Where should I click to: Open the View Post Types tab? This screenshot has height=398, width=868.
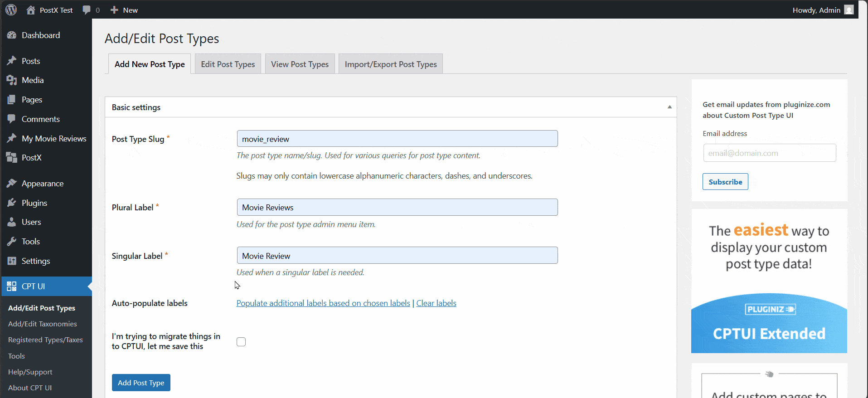click(300, 64)
